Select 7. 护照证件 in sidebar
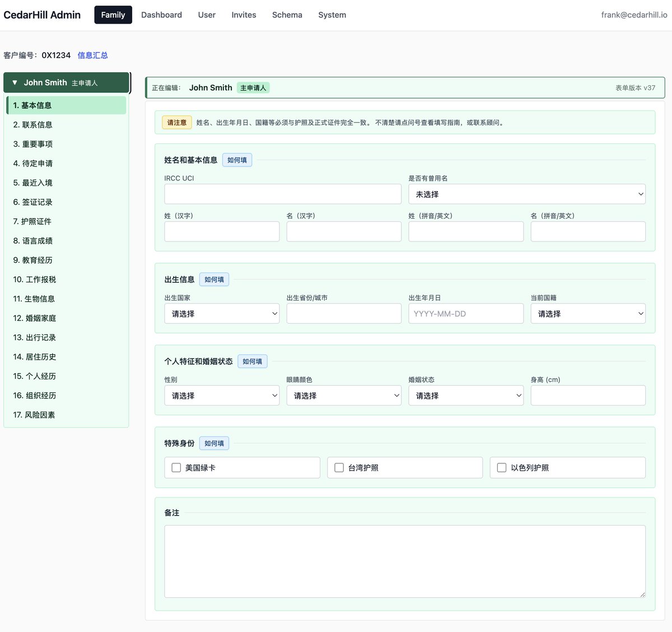672x632 pixels. (66, 221)
